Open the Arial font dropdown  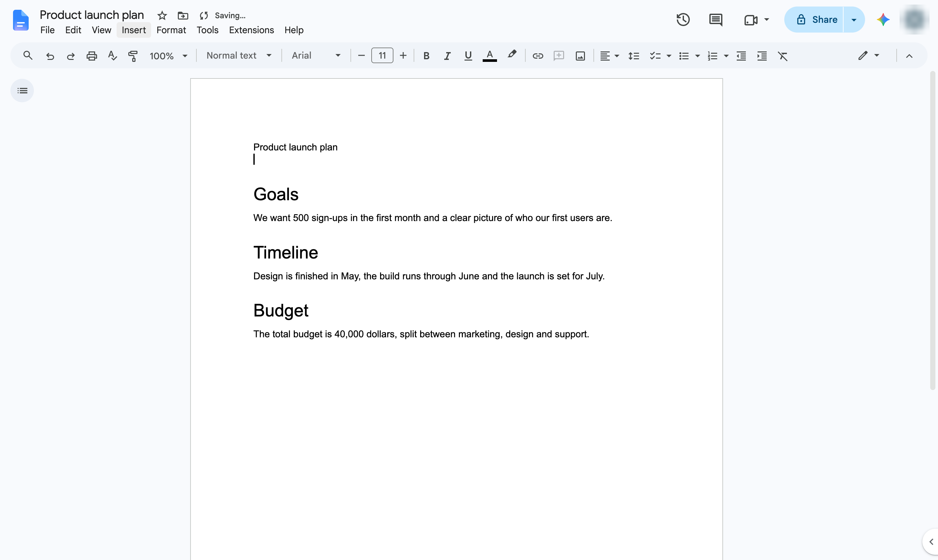[x=316, y=56]
